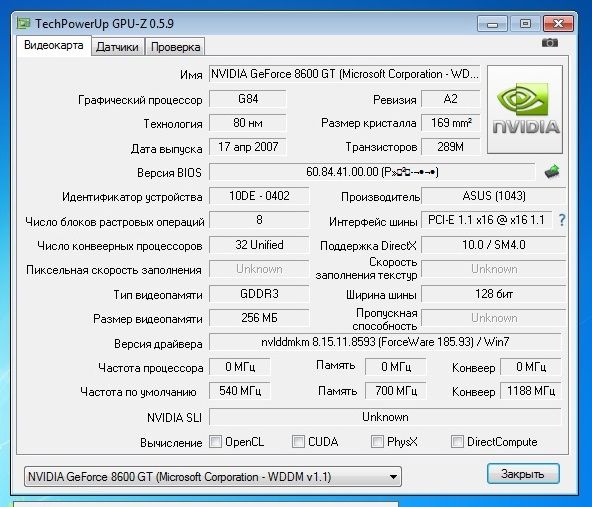Click the NVIDIA logo image
Screen dimensions: 592x507
[525, 109]
